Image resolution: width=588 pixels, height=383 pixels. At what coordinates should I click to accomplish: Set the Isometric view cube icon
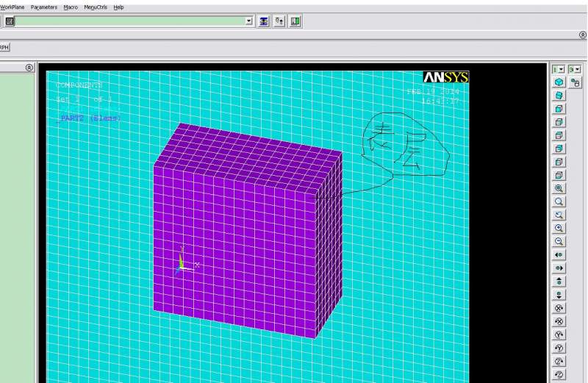tap(559, 82)
